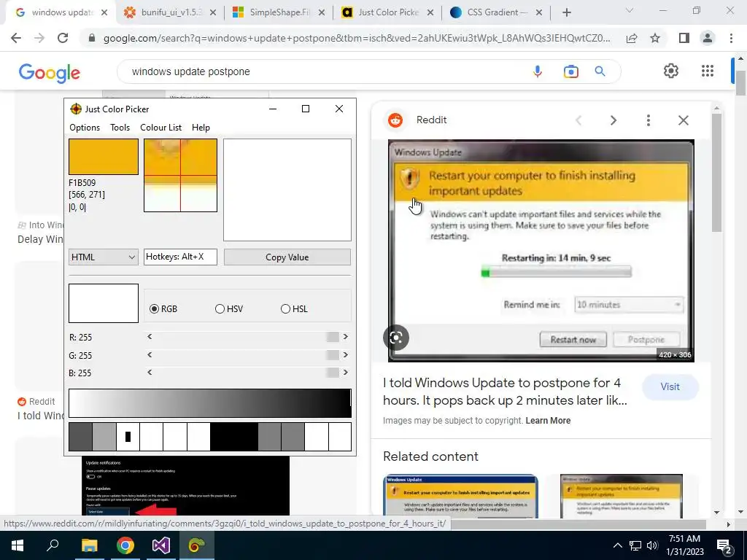747x560 pixels.
Task: Open the Tools menu in Just Color Picker
Action: [x=120, y=128]
